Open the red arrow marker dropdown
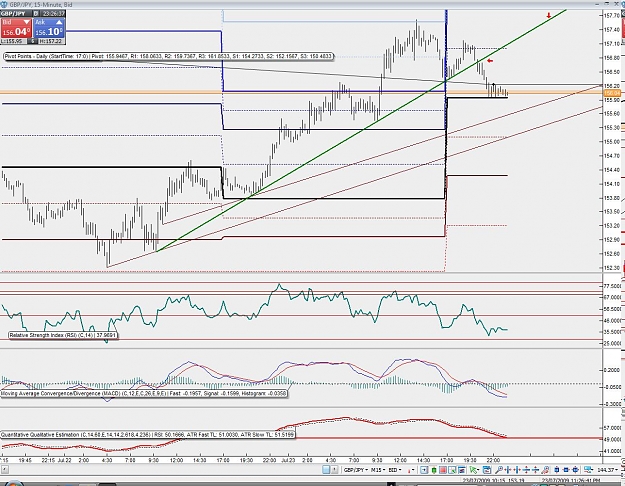Viewport: 625px width, 486px height. (x=411, y=470)
